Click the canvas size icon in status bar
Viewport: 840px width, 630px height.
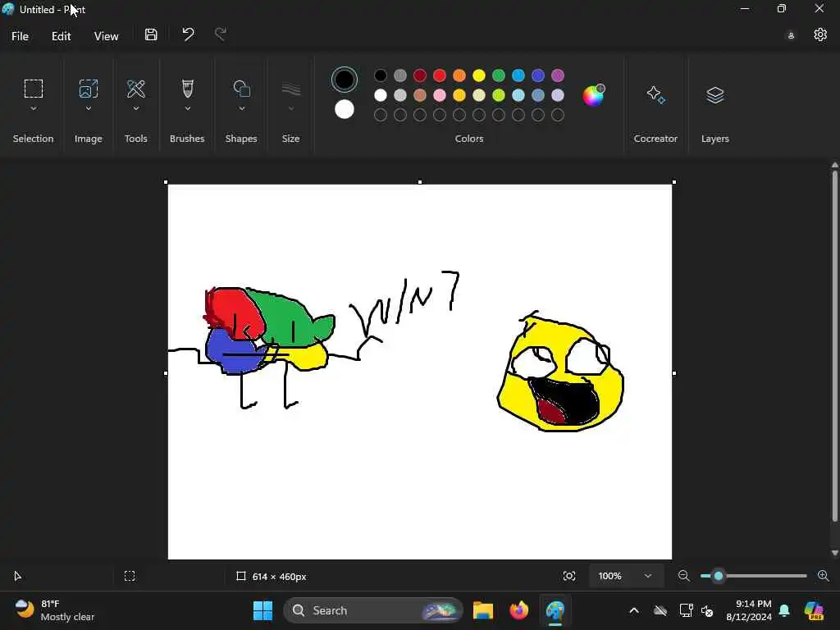(241, 576)
